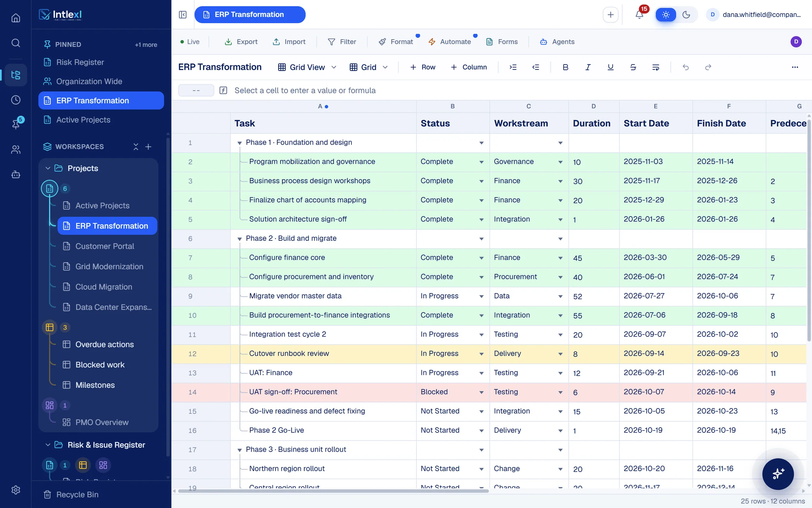Open Status dropdown for Cutover runbook review
The height and width of the screenshot is (508, 812).
[481, 354]
